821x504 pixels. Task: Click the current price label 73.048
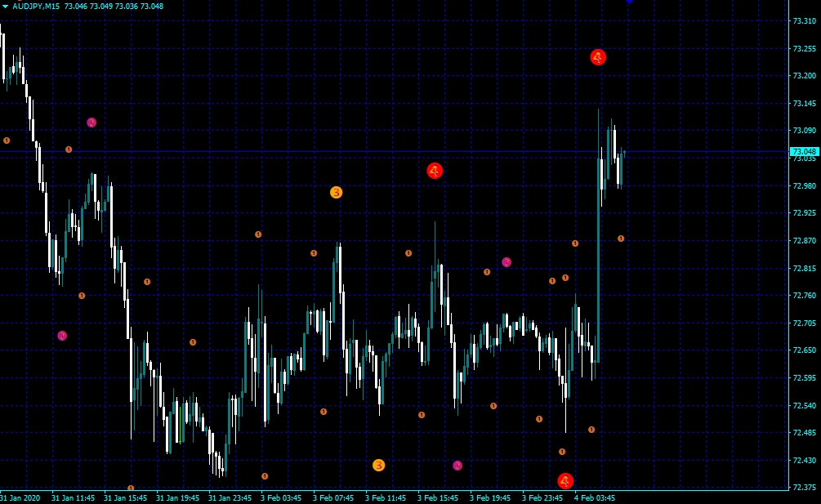coord(804,152)
